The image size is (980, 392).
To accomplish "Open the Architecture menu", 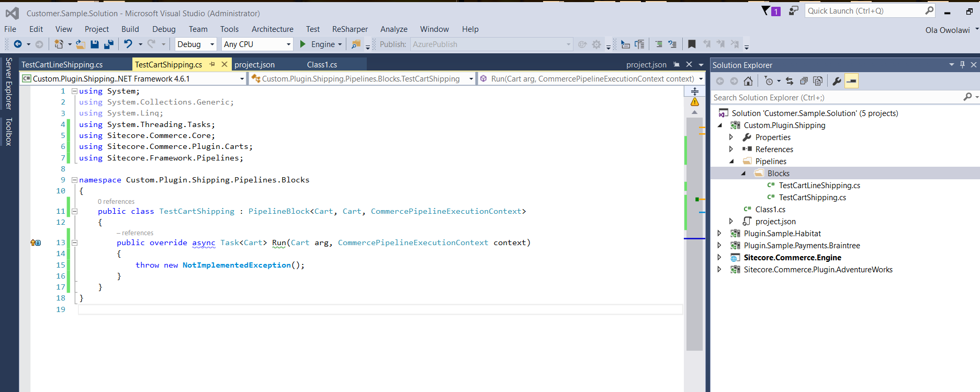I will 273,29.
